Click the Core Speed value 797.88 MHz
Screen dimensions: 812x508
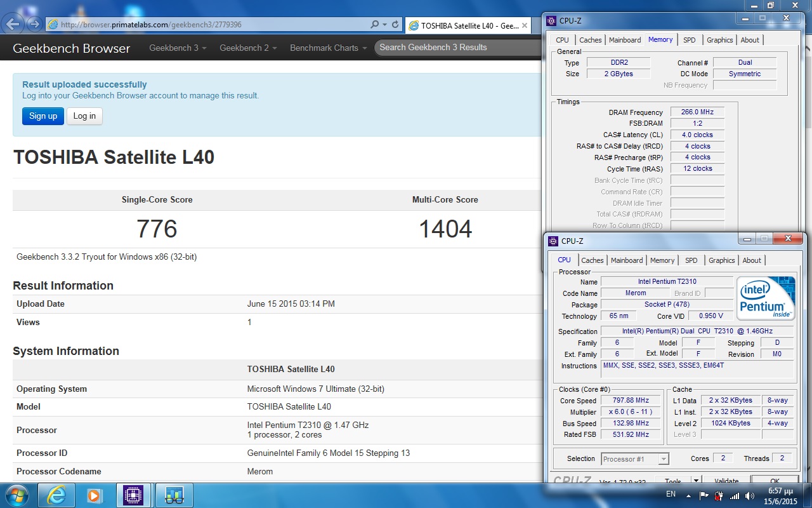631,401
